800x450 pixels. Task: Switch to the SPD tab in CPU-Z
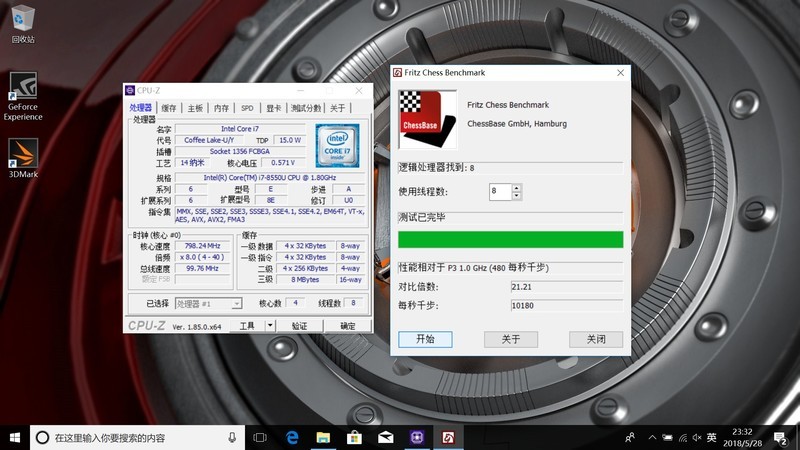tap(247, 108)
